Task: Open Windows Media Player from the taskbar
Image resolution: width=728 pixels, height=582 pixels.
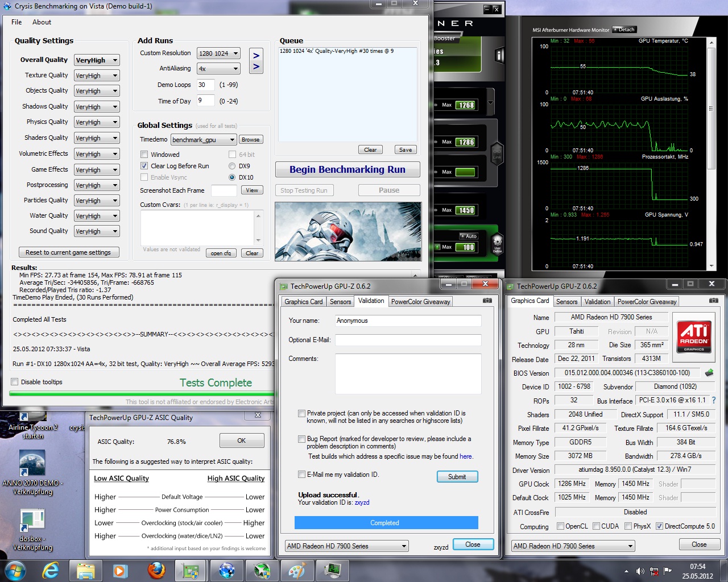Action: [121, 570]
